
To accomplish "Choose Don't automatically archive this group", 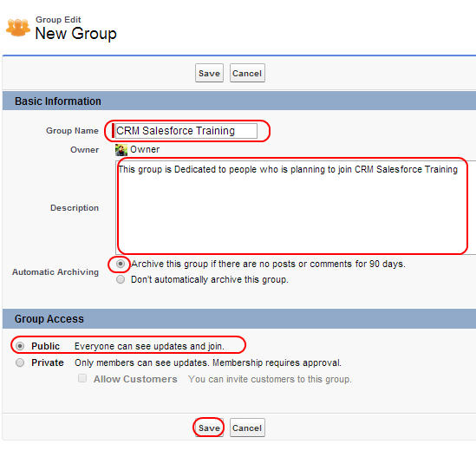I will tap(121, 279).
